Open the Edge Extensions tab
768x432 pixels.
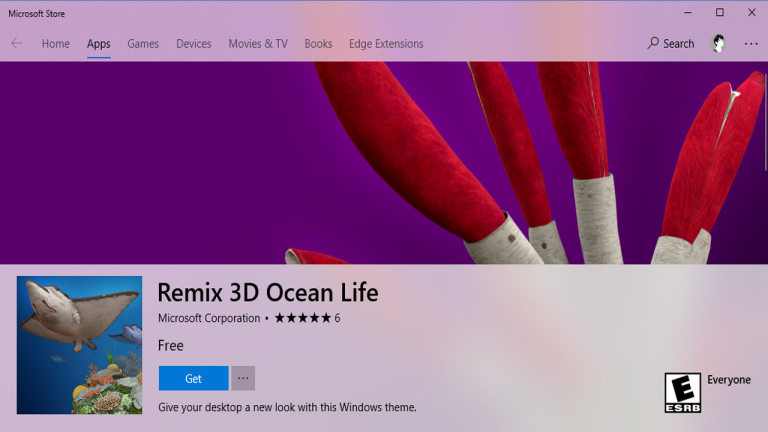coord(386,44)
